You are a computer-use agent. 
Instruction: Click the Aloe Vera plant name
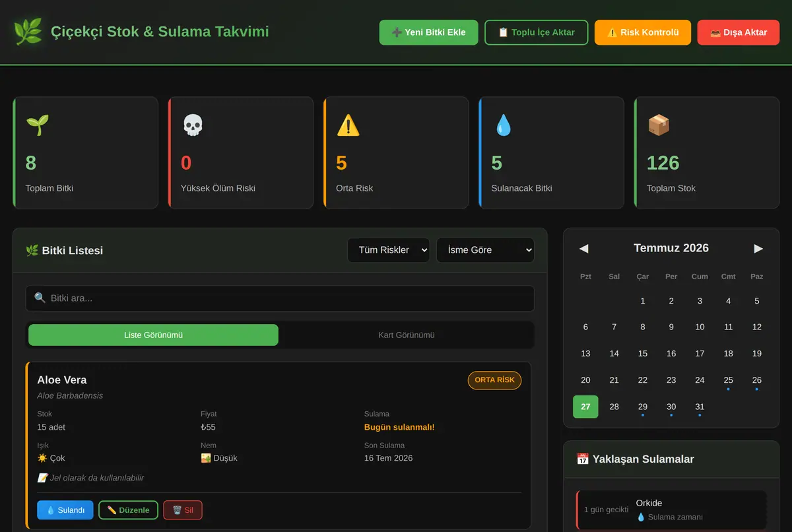click(x=62, y=380)
